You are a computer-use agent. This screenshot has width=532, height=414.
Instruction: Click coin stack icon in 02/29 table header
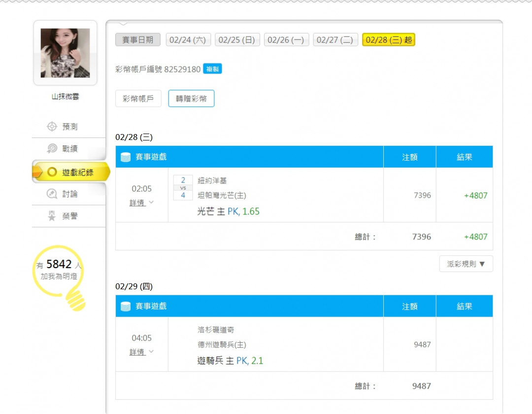pyautogui.click(x=126, y=307)
